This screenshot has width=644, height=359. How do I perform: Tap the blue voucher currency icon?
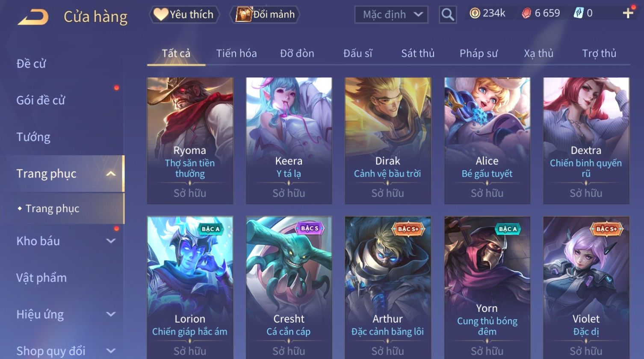[x=578, y=14]
